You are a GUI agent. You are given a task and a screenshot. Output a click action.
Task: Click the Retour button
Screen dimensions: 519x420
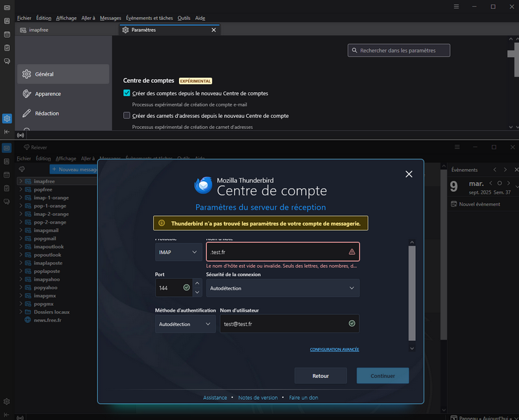320,376
